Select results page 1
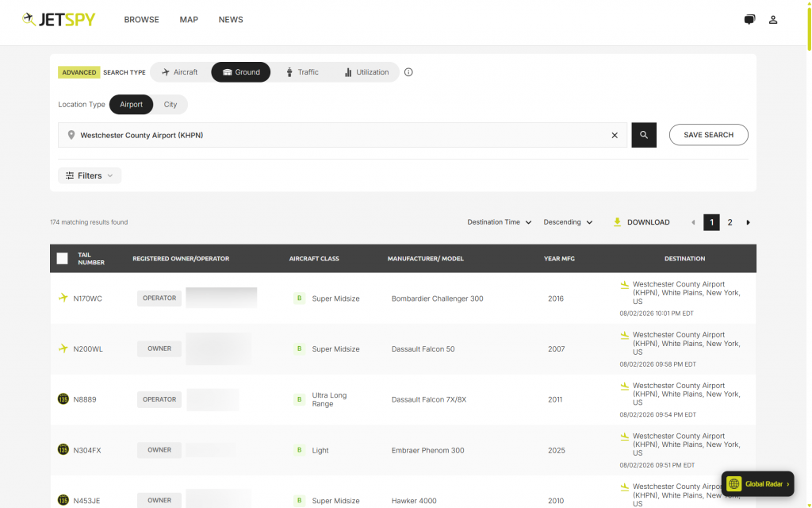 711,222
